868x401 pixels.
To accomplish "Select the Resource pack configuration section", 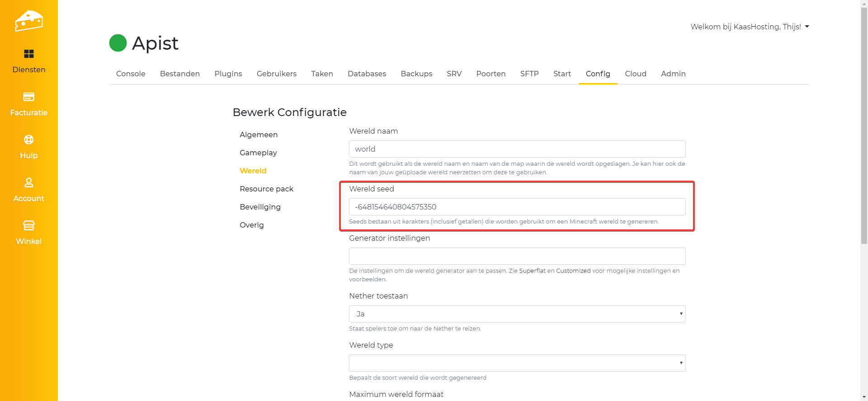I will pos(266,189).
